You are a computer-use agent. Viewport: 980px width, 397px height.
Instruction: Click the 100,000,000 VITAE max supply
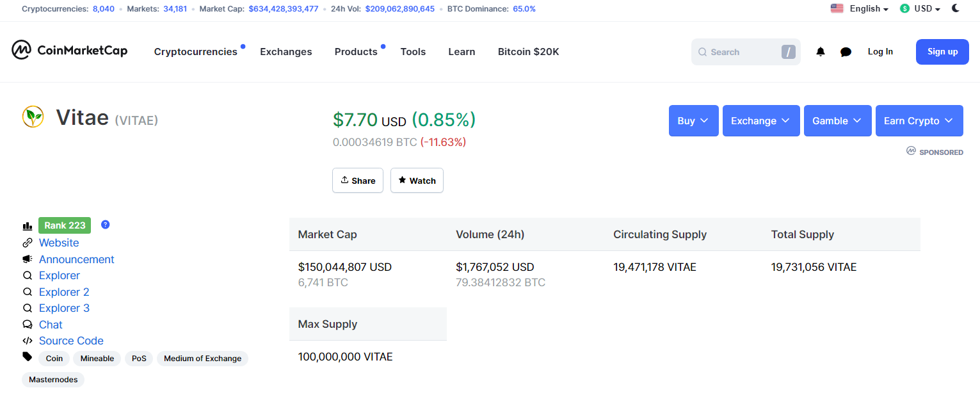[346, 357]
